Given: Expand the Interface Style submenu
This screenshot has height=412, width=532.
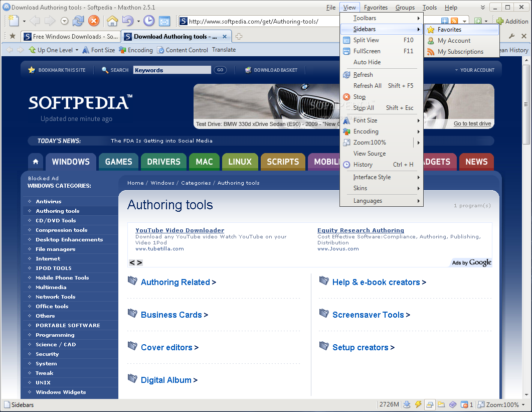Looking at the screenshot, I should pyautogui.click(x=382, y=177).
